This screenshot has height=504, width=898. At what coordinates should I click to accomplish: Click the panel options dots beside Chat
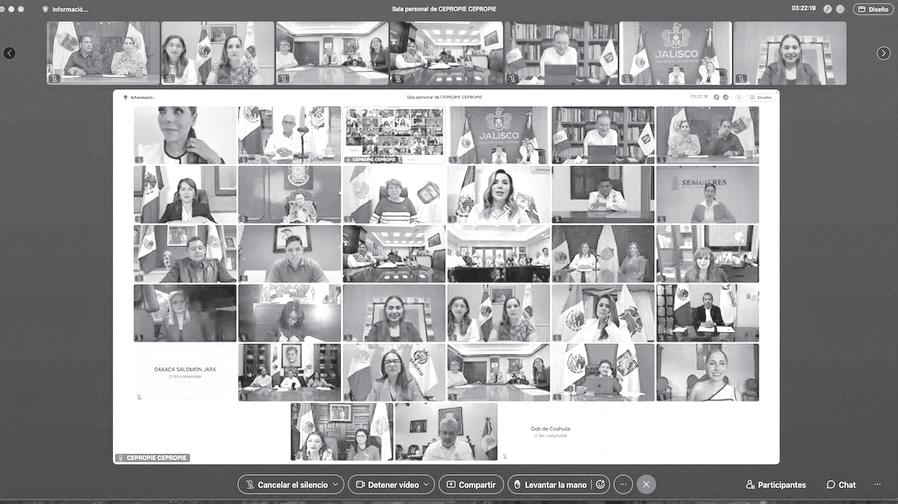[877, 485]
